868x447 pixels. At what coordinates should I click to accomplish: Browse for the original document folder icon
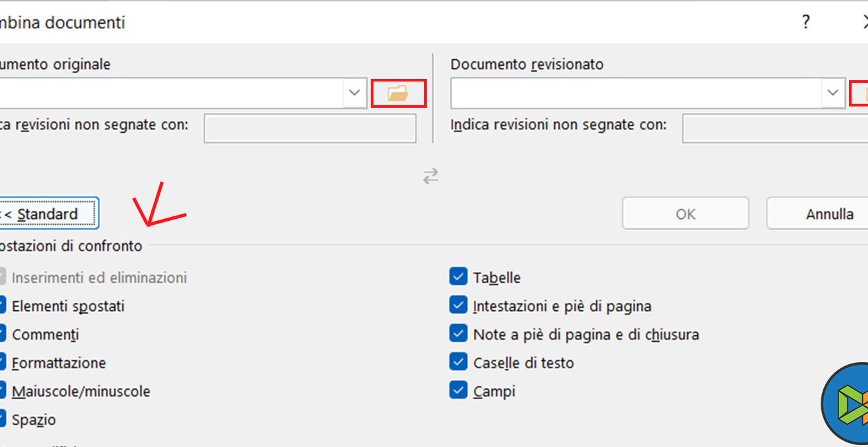point(398,93)
